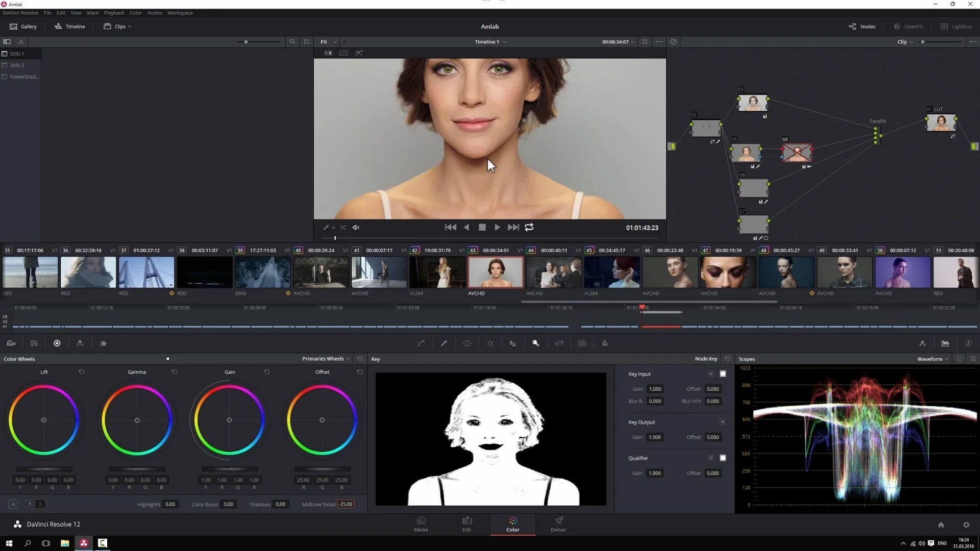Image resolution: width=980 pixels, height=551 pixels.
Task: Open the RGB Mixer palette
Action: point(80,343)
